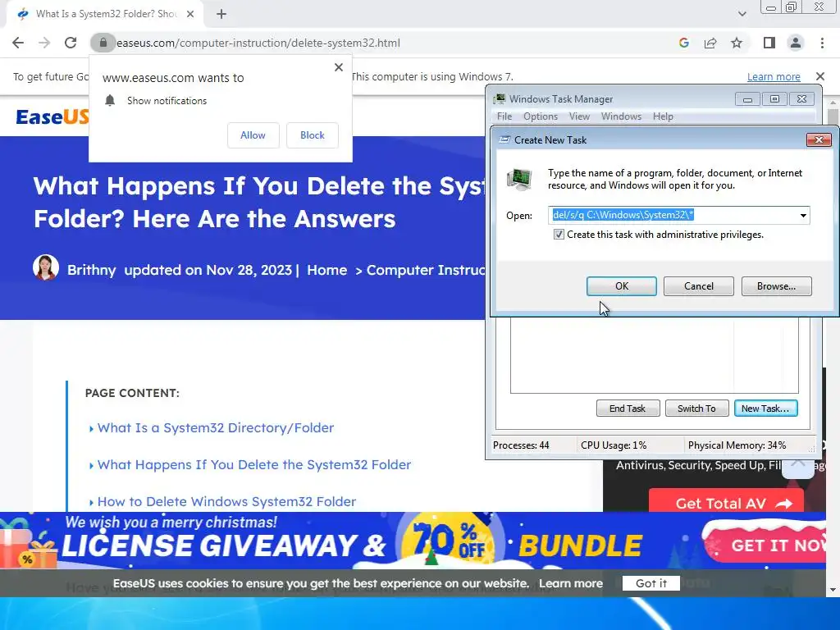The image size is (840, 630).
Task: Click the address bar URL
Action: pos(258,43)
